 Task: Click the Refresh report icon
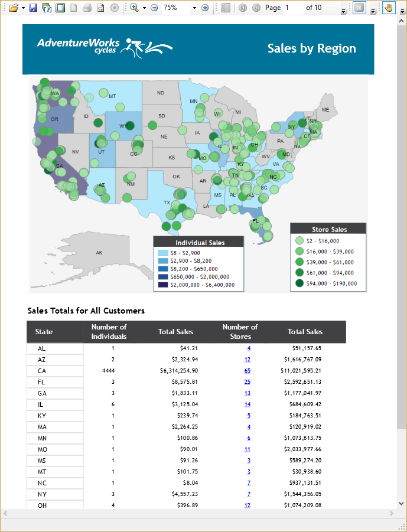(x=101, y=8)
